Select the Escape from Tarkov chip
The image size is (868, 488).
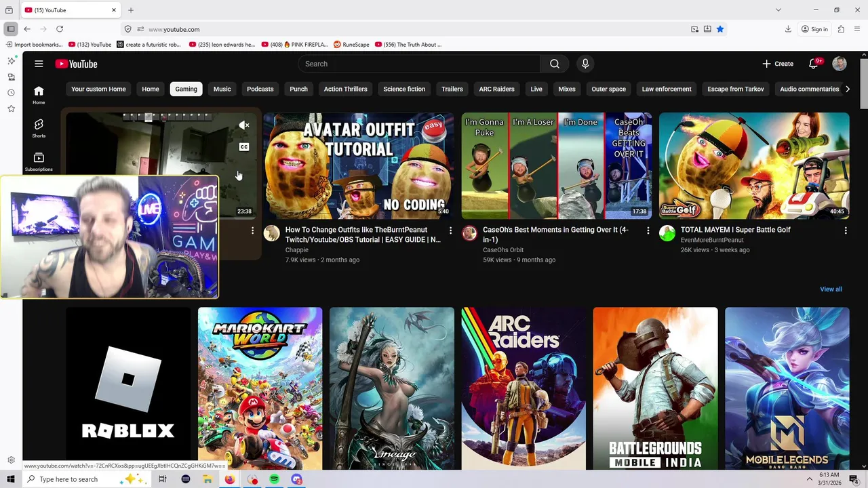point(736,89)
